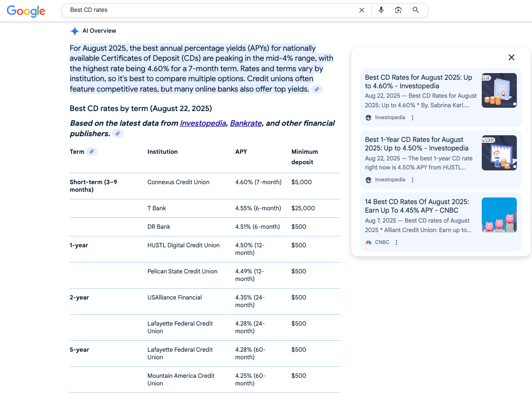Click '4.35% (24-month)' APY cell

pos(250,301)
